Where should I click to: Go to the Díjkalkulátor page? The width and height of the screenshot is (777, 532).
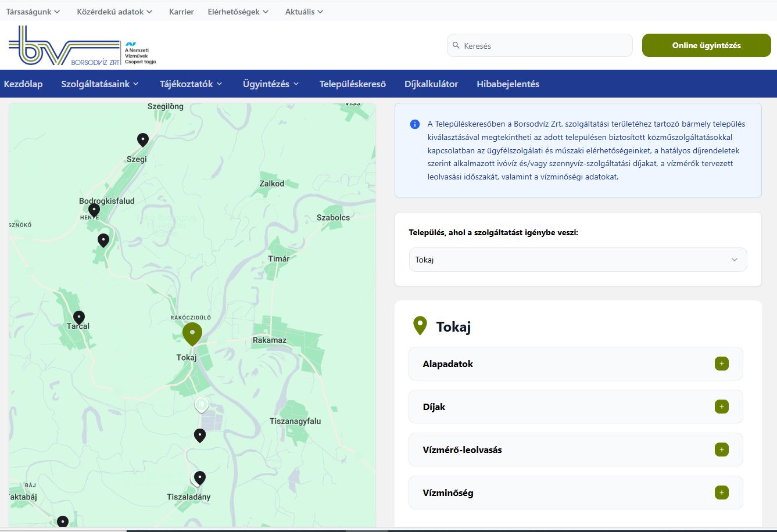pos(431,84)
